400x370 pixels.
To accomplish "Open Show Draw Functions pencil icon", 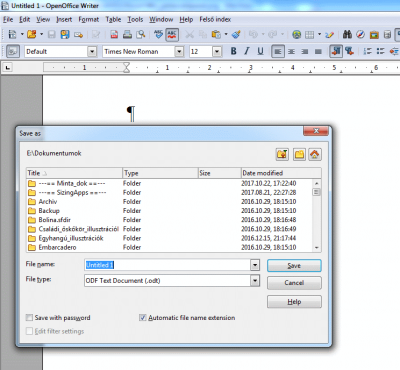I will coord(330,34).
